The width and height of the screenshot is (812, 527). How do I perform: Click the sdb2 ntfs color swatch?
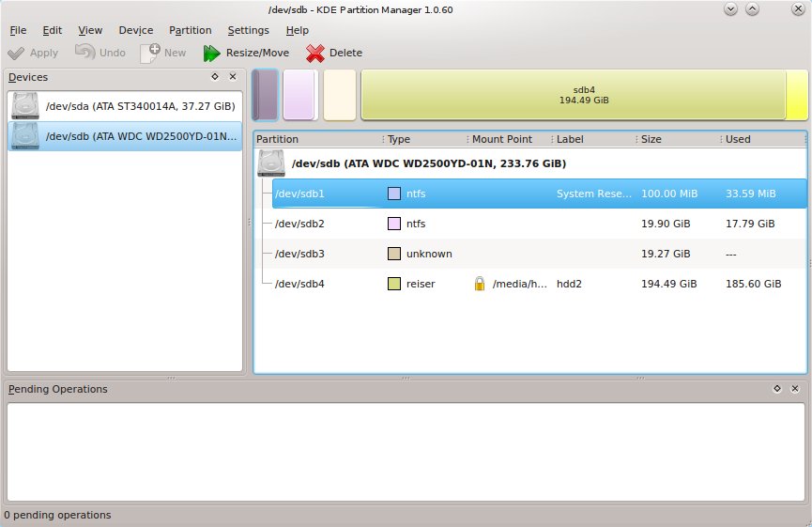click(394, 224)
